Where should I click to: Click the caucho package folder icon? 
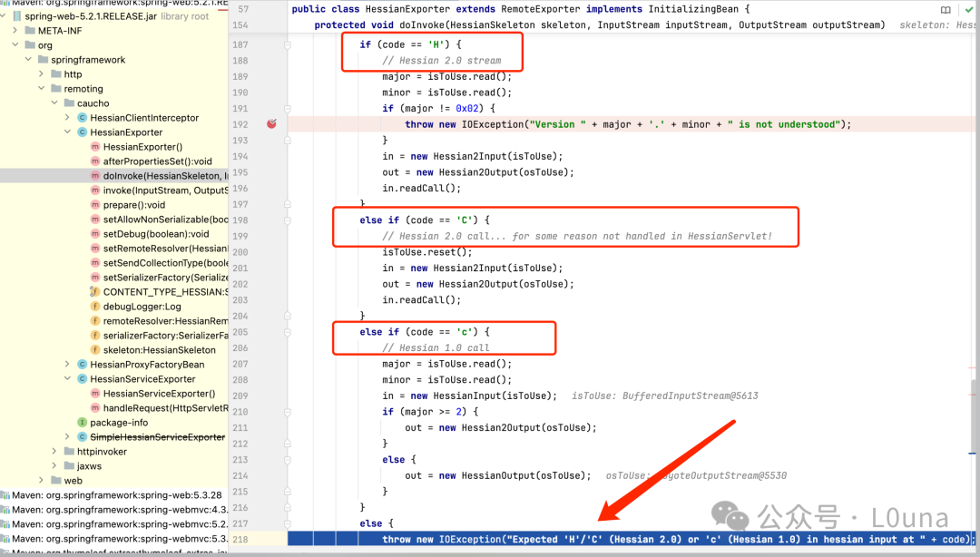[69, 103]
